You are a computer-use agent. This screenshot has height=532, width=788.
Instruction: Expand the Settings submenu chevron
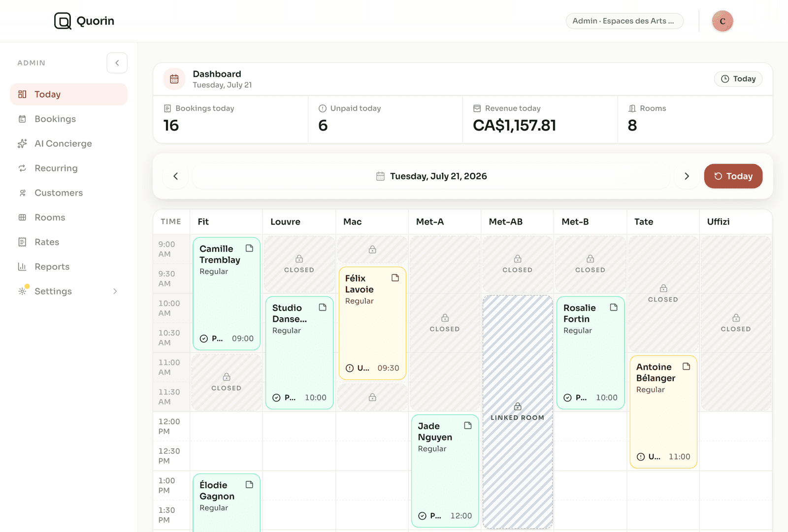pyautogui.click(x=115, y=291)
